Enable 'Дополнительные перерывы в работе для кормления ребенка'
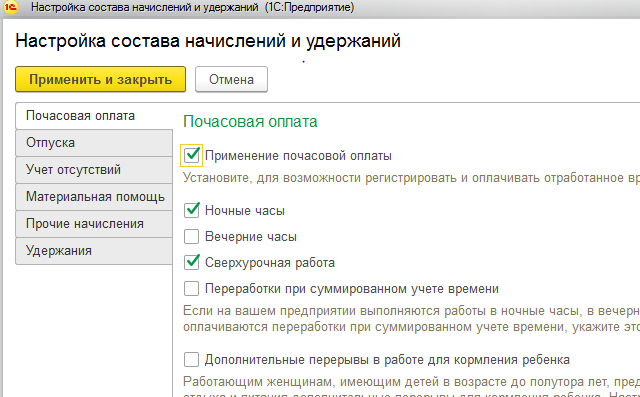Viewport: 640px width, 397px height. pyautogui.click(x=191, y=359)
